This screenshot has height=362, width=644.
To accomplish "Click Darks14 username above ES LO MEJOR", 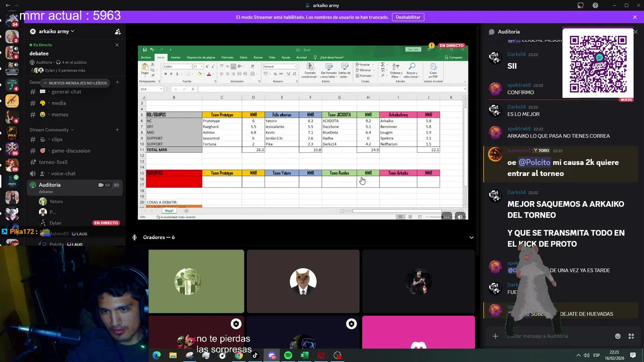I will tap(517, 107).
